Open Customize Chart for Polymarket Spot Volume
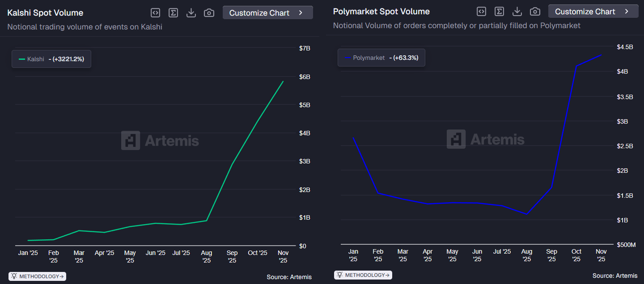 click(x=593, y=12)
